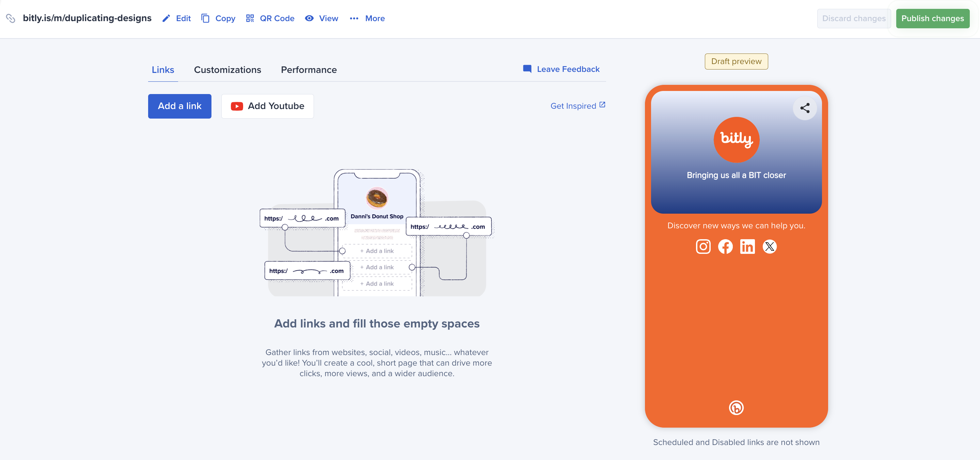Click the Copy clipboard icon

point(205,18)
